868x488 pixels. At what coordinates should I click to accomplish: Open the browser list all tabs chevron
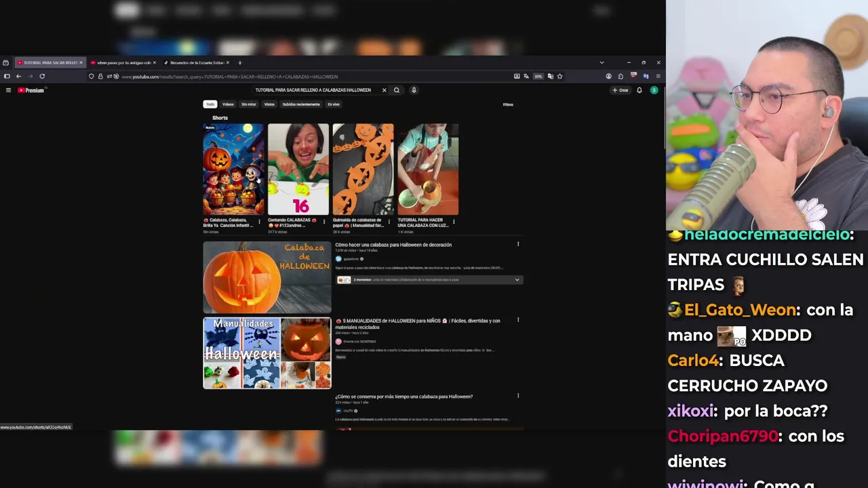coord(601,62)
